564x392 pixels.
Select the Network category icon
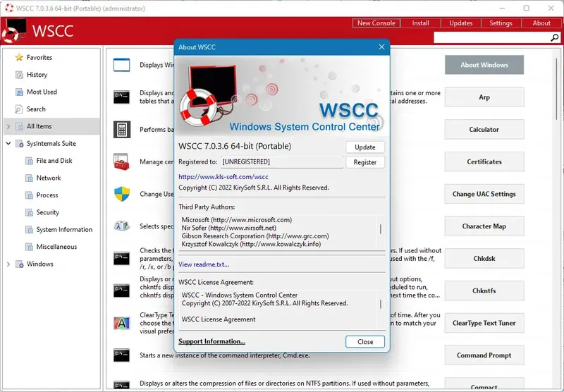[29, 178]
